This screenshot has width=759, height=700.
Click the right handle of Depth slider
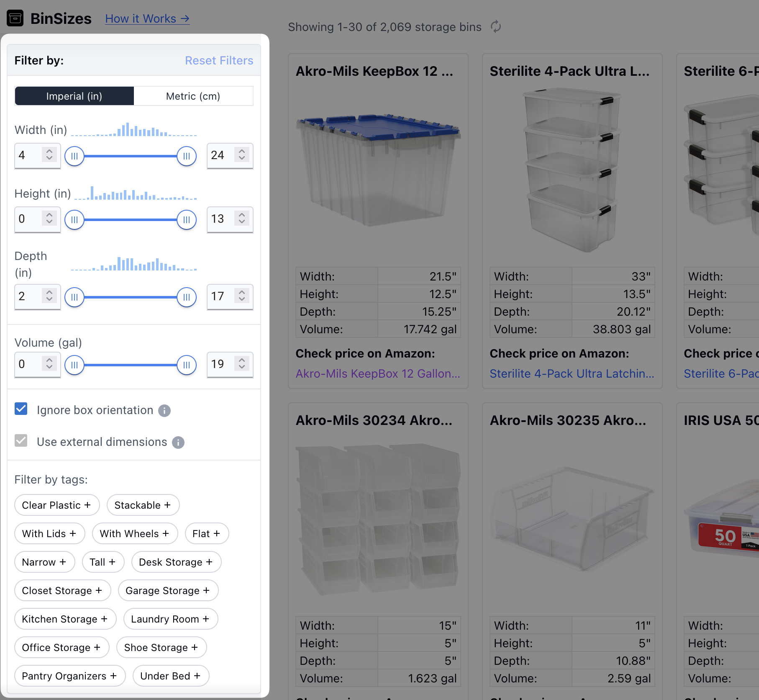tap(187, 297)
